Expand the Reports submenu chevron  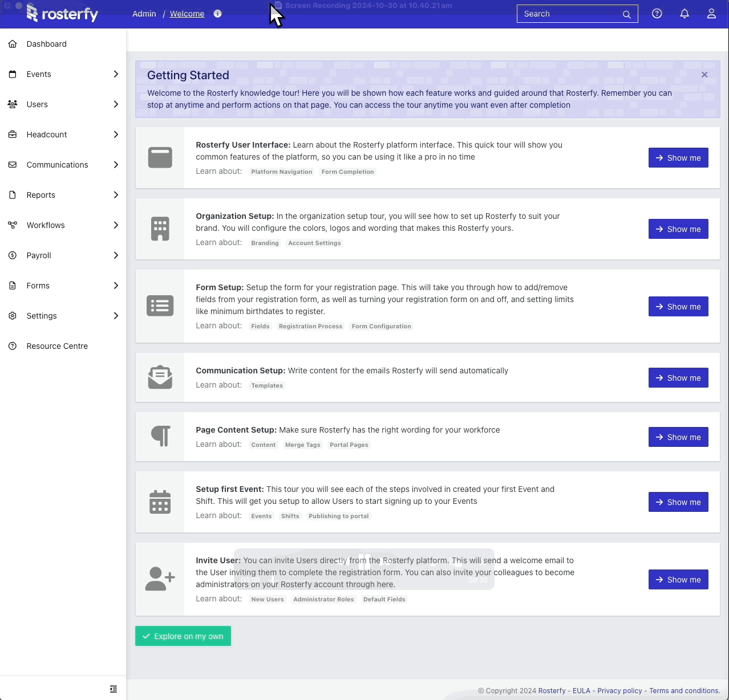point(116,195)
